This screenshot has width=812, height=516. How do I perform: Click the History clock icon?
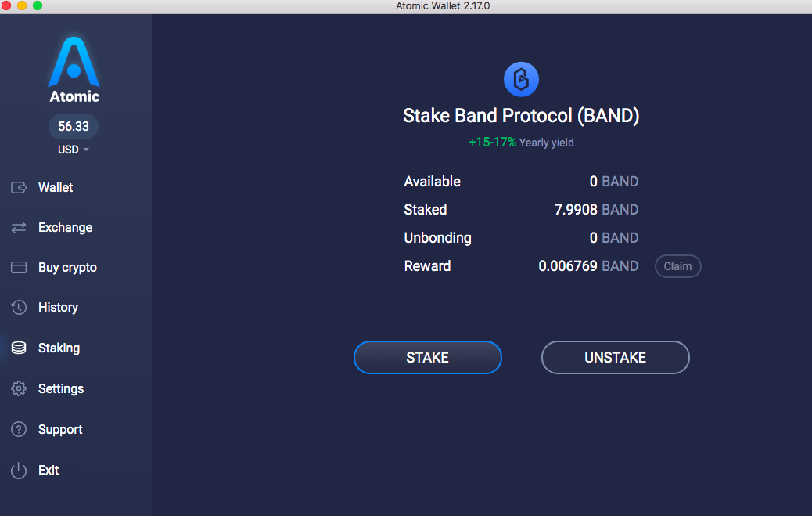pyautogui.click(x=19, y=308)
